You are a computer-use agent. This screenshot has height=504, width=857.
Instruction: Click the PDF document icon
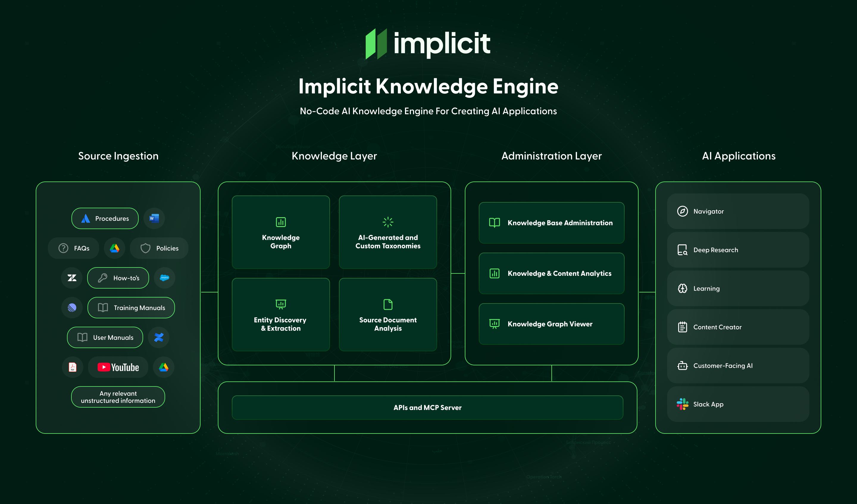click(72, 367)
